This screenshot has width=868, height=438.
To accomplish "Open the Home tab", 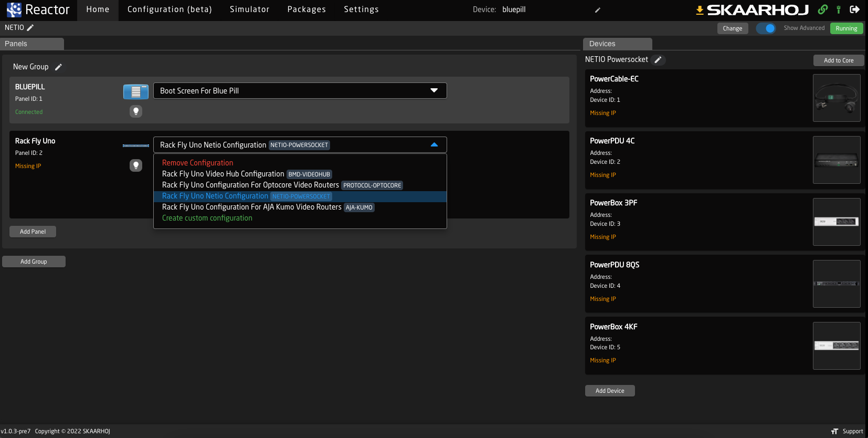I will point(98,9).
